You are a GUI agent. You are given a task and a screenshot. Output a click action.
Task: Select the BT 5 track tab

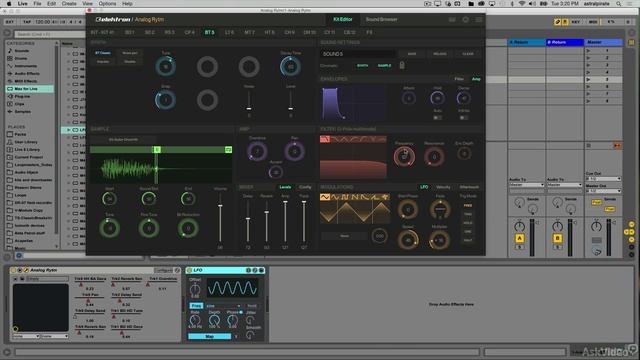tap(209, 32)
